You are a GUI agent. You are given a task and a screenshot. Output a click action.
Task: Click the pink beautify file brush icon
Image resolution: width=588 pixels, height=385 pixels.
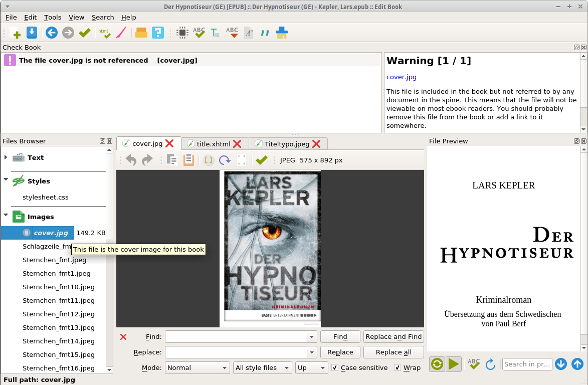(x=121, y=33)
